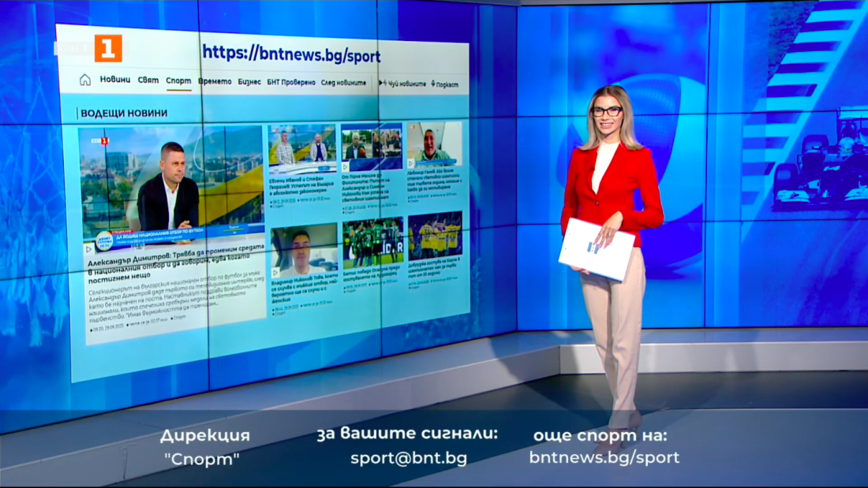Viewport: 868px width, 488px height.
Task: Click the audio icon beside Чуй новините
Action: [x=382, y=83]
